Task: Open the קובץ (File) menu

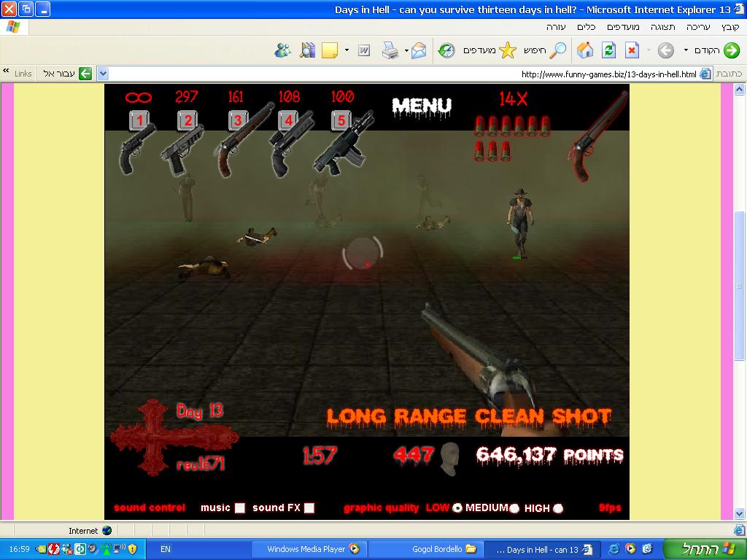Action: pyautogui.click(x=729, y=27)
